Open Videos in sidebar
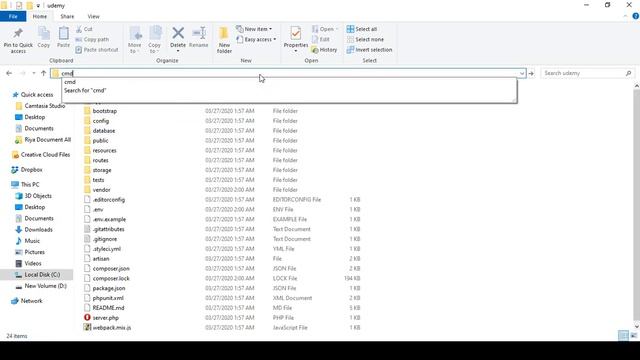The image size is (640, 360). (29, 264)
